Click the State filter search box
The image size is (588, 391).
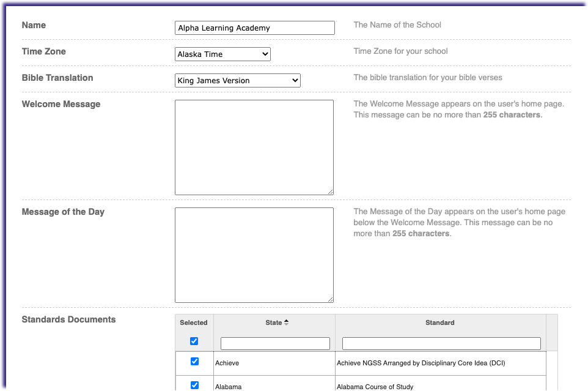tap(275, 343)
